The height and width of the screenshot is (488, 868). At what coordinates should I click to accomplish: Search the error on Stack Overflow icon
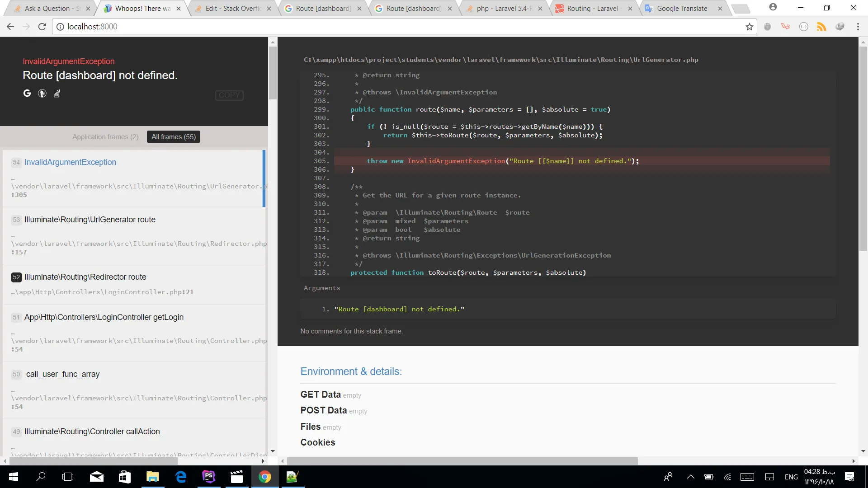[57, 94]
